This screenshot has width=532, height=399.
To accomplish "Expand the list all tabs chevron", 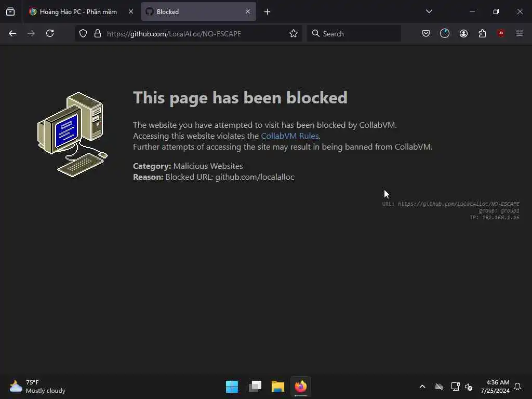I will pos(429,11).
